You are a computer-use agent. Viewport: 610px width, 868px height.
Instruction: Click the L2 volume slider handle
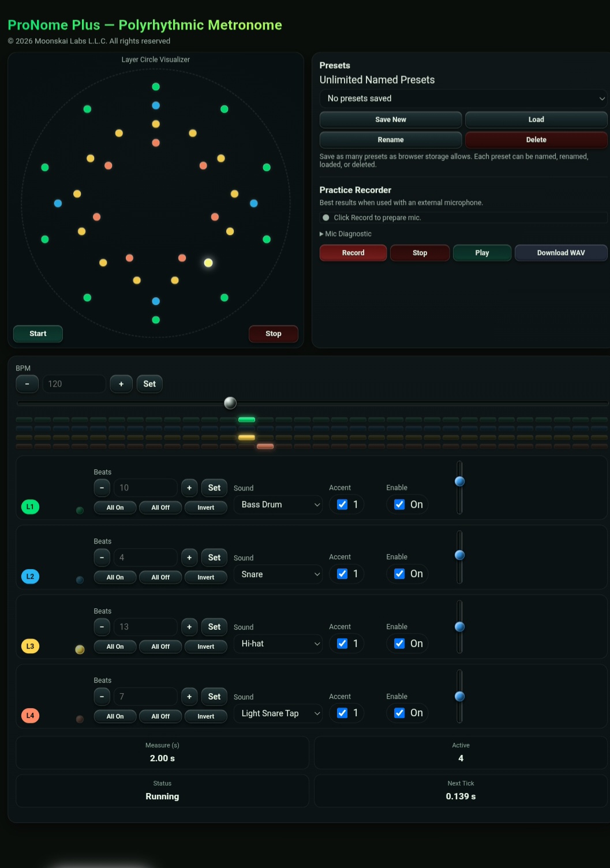pos(459,555)
